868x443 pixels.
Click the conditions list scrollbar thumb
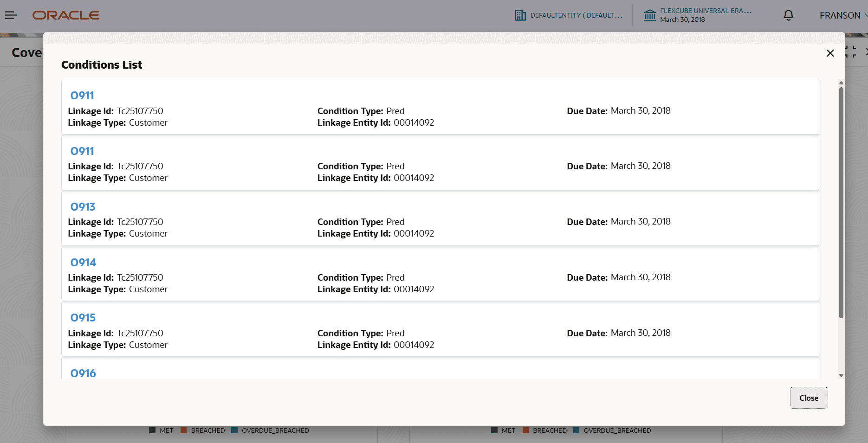[841, 202]
